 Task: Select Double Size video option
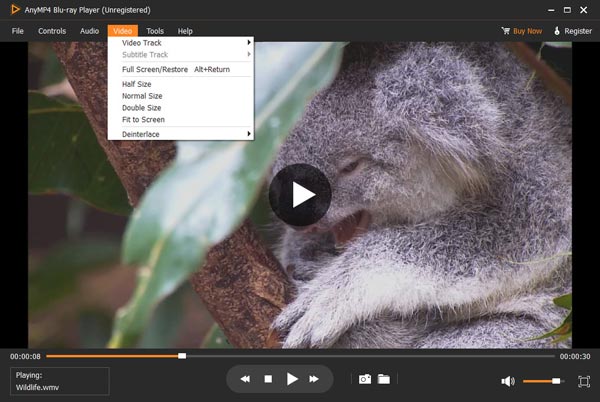(181, 108)
